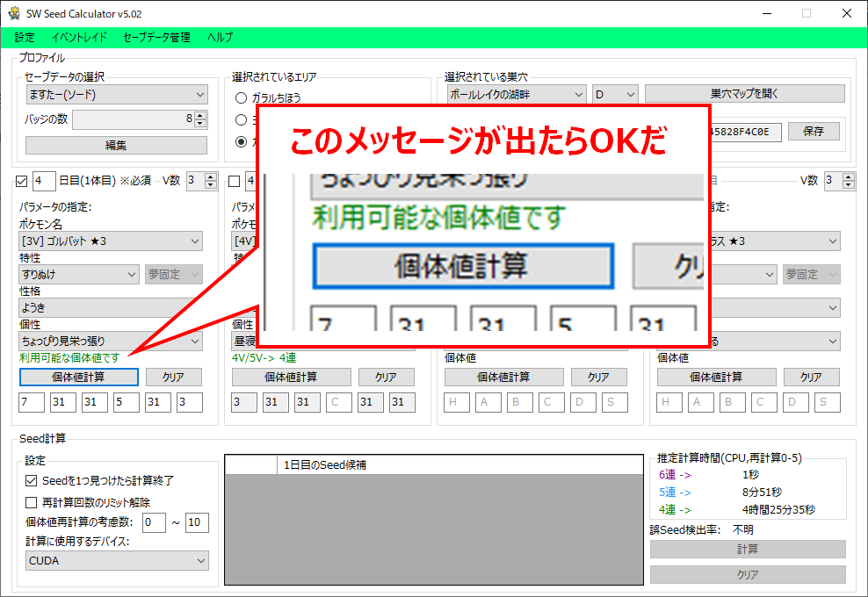Click the 計算 button
Image resolution: width=868 pixels, height=597 pixels.
(x=748, y=549)
